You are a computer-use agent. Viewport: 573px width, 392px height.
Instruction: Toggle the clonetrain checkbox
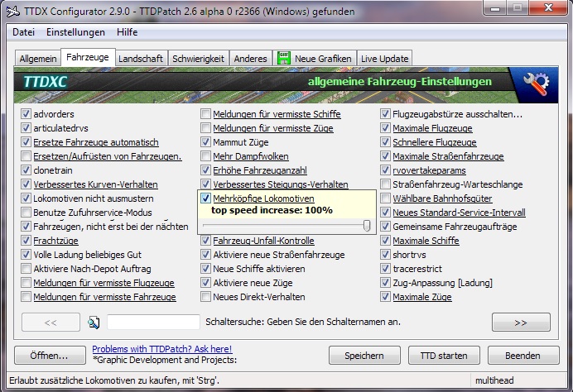tap(26, 170)
